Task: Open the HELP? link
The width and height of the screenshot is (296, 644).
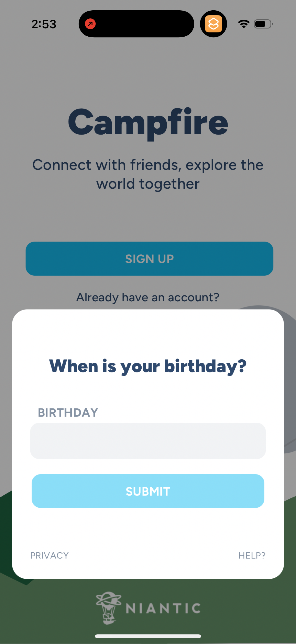Action: click(252, 555)
